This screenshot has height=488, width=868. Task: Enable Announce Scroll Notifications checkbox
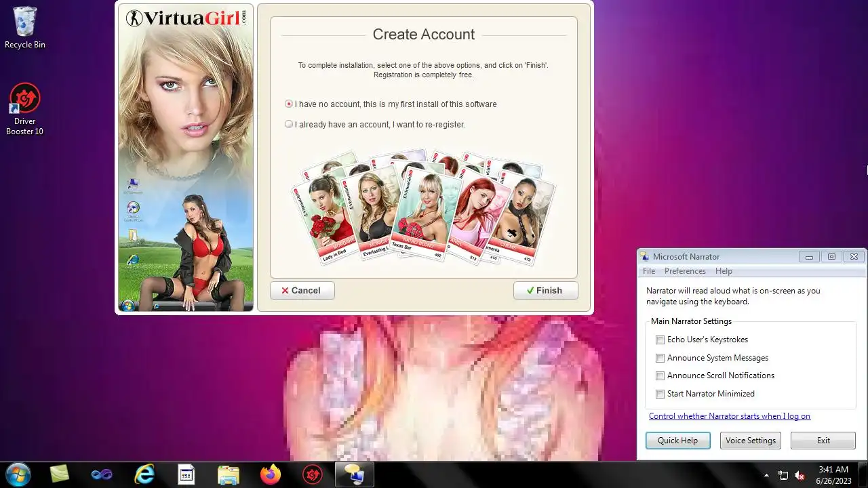pos(660,375)
